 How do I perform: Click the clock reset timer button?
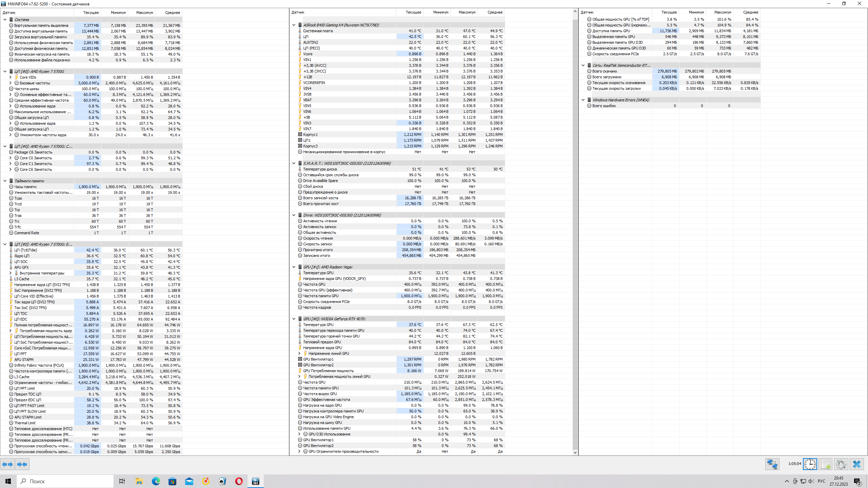pos(810,464)
